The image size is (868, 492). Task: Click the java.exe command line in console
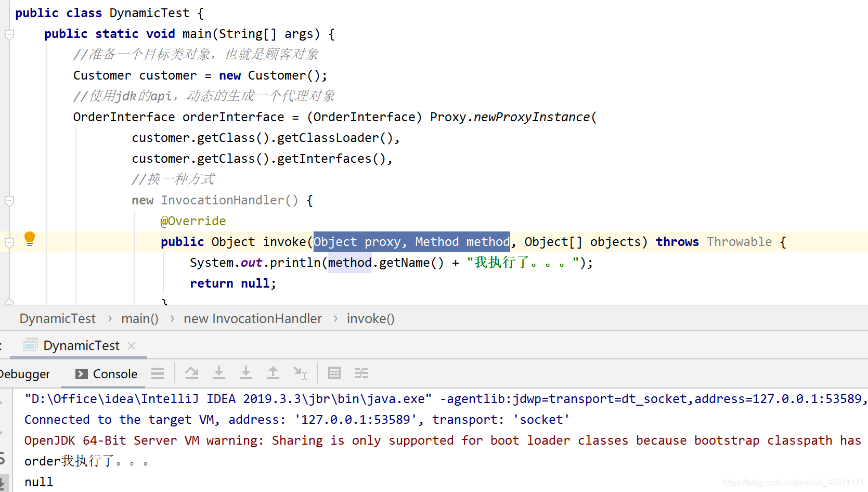[445, 399]
